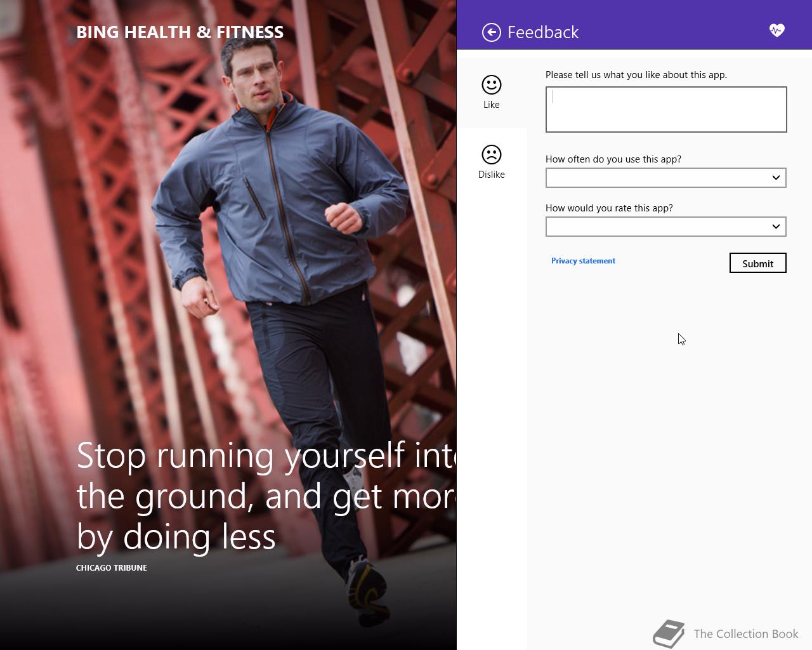The width and height of the screenshot is (812, 650).
Task: Select the Dislike sad face tab
Action: (492, 162)
